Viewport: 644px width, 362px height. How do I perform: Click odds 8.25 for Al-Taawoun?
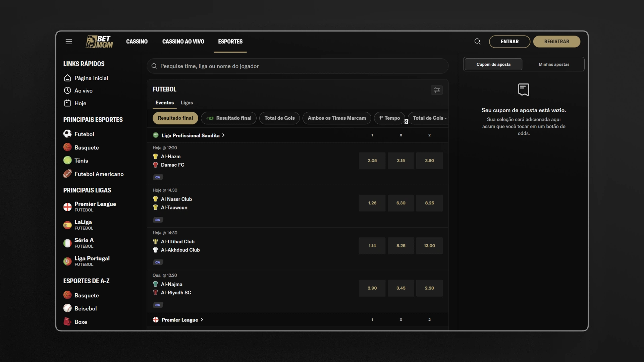429,203
